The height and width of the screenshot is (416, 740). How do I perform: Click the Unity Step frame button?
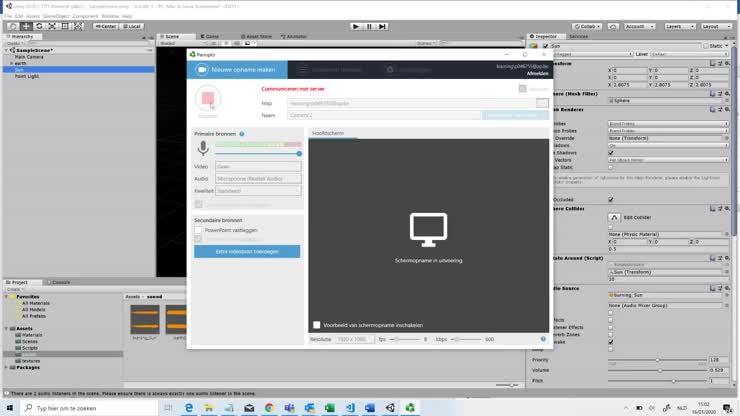(x=382, y=26)
